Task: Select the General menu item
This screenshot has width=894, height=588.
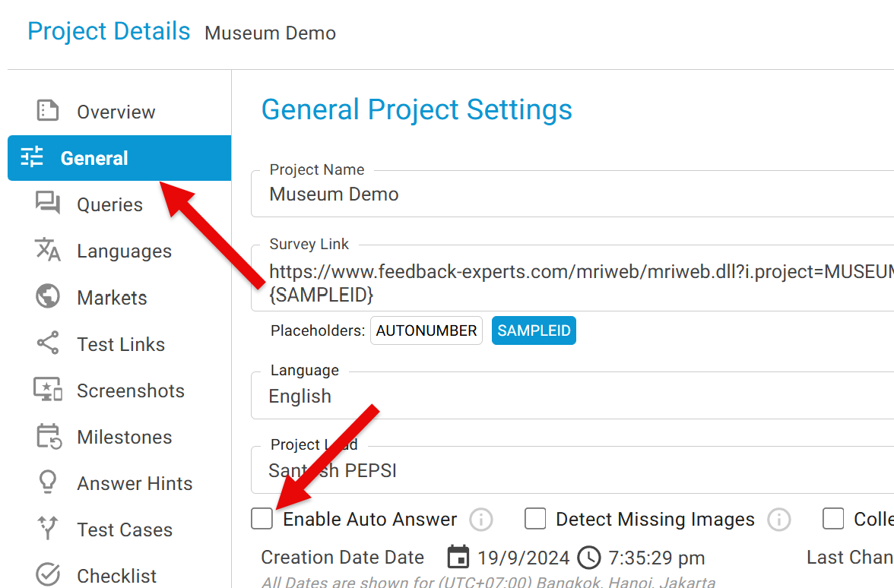Action: point(119,158)
